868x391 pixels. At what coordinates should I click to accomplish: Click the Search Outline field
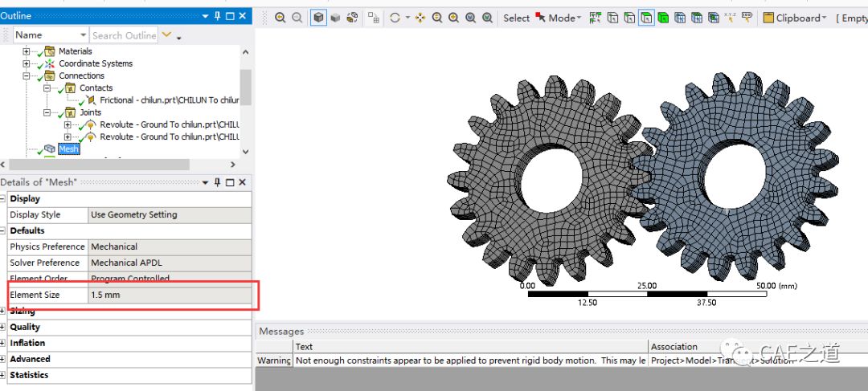(124, 35)
